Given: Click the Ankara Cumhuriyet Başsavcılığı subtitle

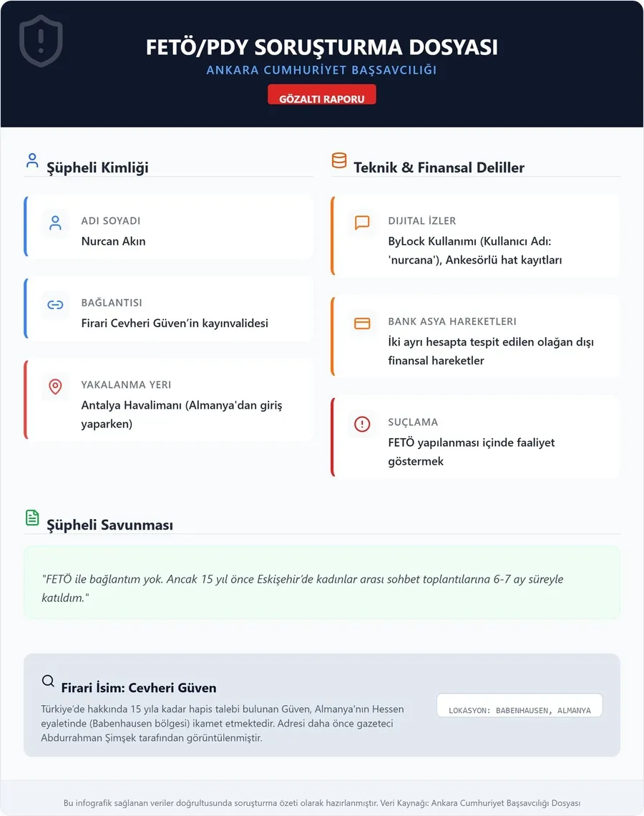Looking at the screenshot, I should coord(322,70).
